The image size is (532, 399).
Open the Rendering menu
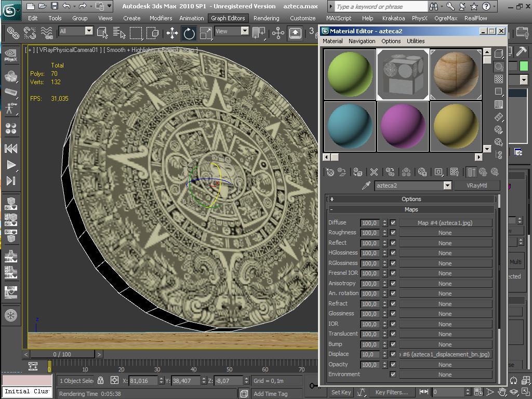pyautogui.click(x=266, y=18)
